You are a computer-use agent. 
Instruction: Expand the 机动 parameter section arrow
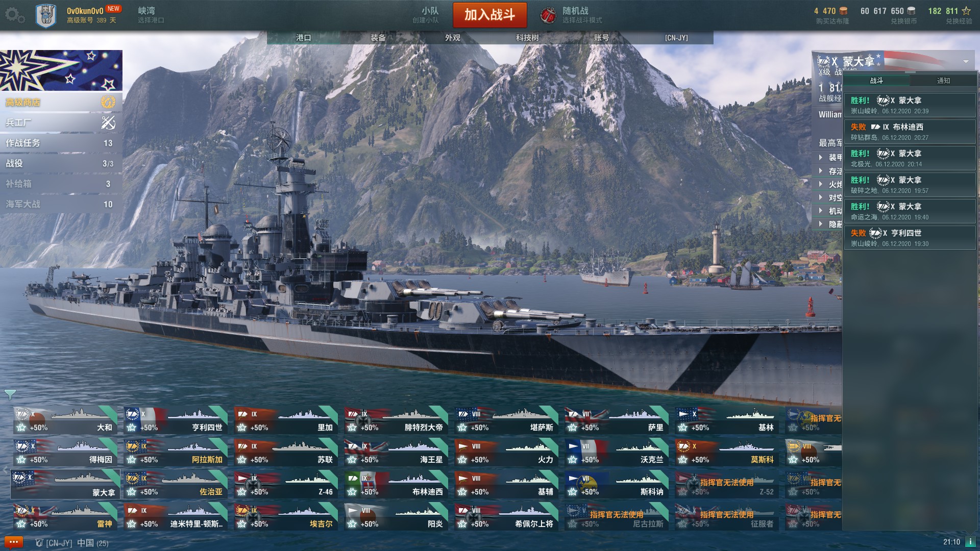point(821,211)
